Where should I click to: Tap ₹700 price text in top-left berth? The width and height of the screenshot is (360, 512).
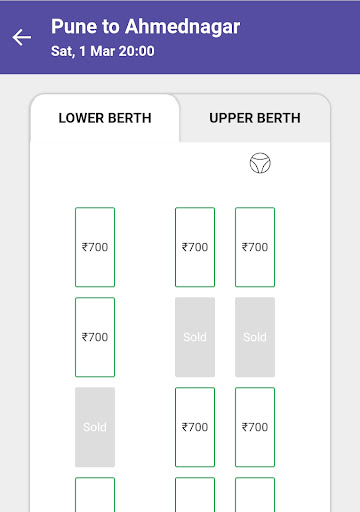point(95,247)
